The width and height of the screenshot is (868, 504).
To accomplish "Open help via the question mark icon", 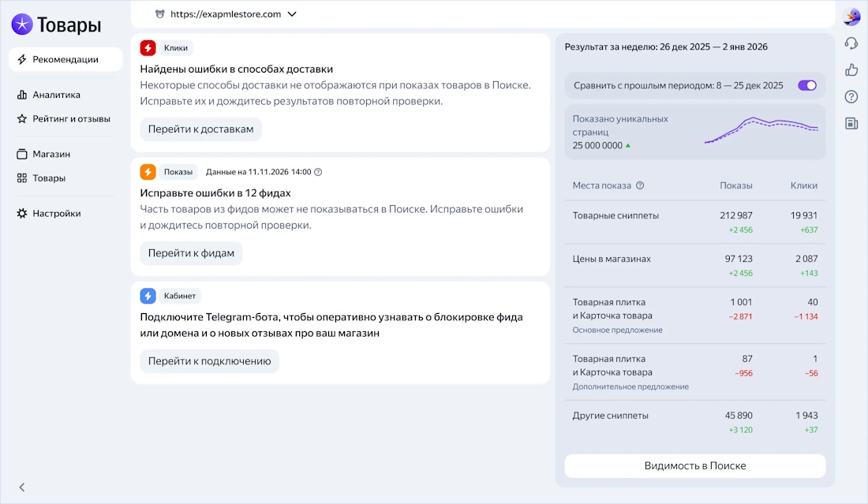I will coord(851,96).
